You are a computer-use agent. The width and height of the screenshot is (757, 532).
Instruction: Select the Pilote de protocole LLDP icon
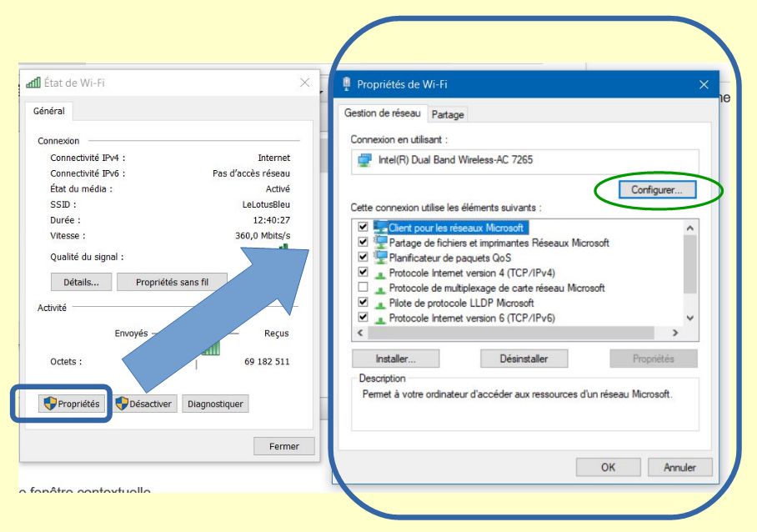[380, 304]
